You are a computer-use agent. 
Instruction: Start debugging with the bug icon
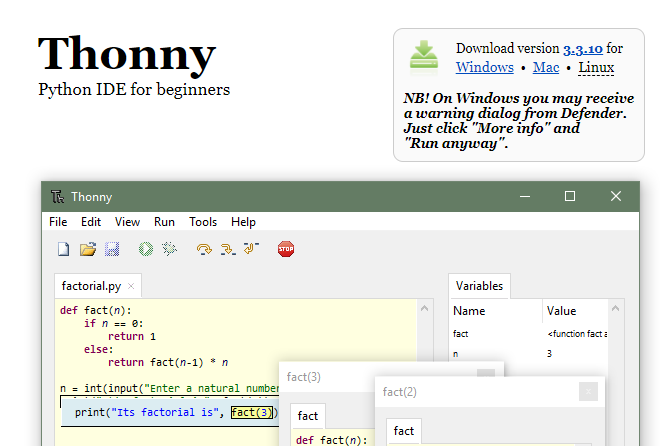pyautogui.click(x=170, y=249)
